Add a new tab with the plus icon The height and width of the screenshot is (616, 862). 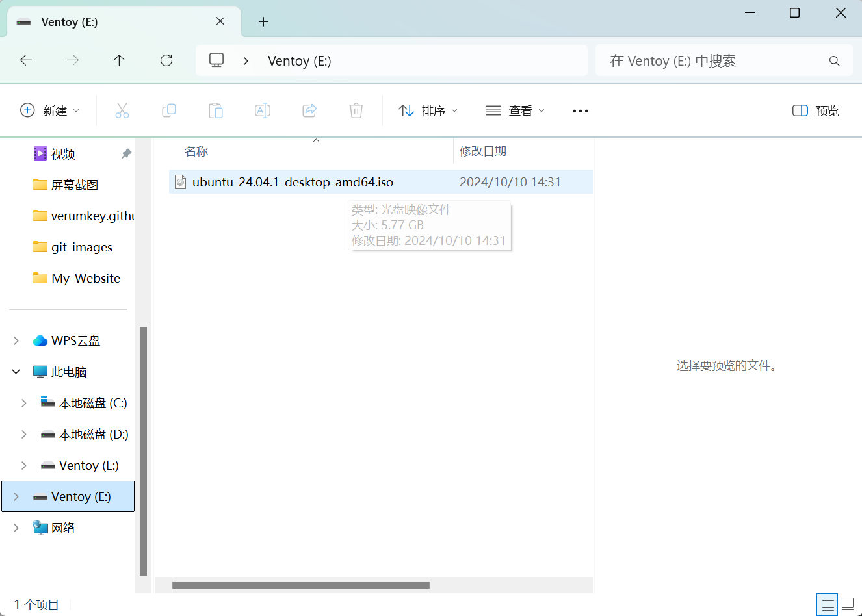click(x=263, y=22)
